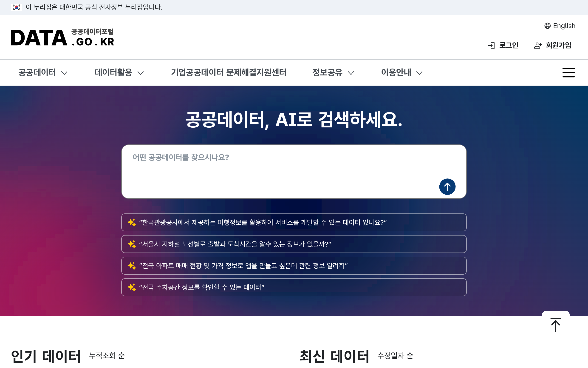Expand the 데이터활용 menu chevron

140,73
